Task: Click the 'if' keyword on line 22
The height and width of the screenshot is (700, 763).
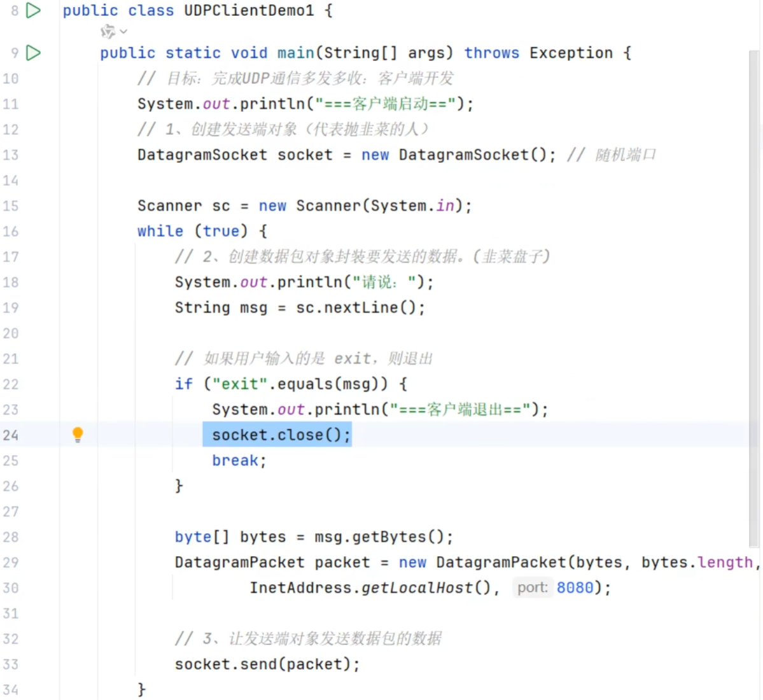Action: 183,384
